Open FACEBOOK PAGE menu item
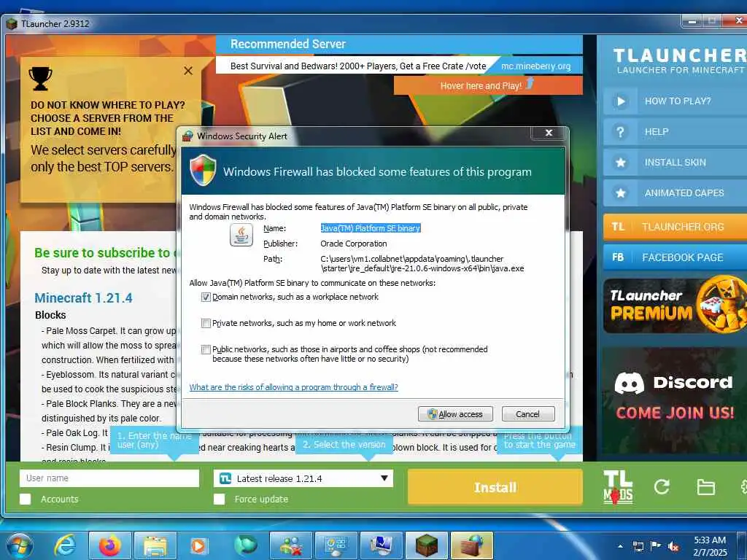Viewport: 747px width, 560px height. (x=675, y=257)
